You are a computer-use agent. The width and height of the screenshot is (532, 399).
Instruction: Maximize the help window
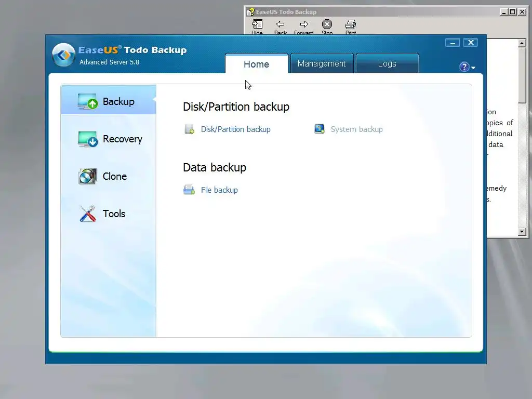click(x=513, y=12)
